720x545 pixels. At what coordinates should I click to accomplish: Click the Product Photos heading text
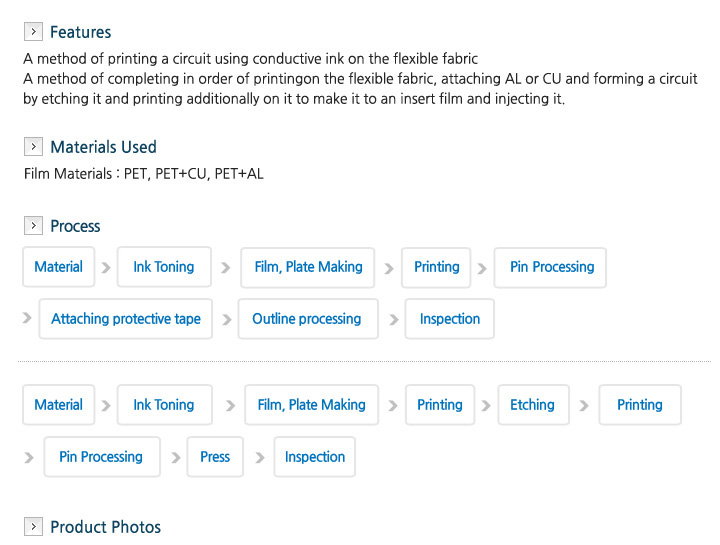(x=106, y=527)
